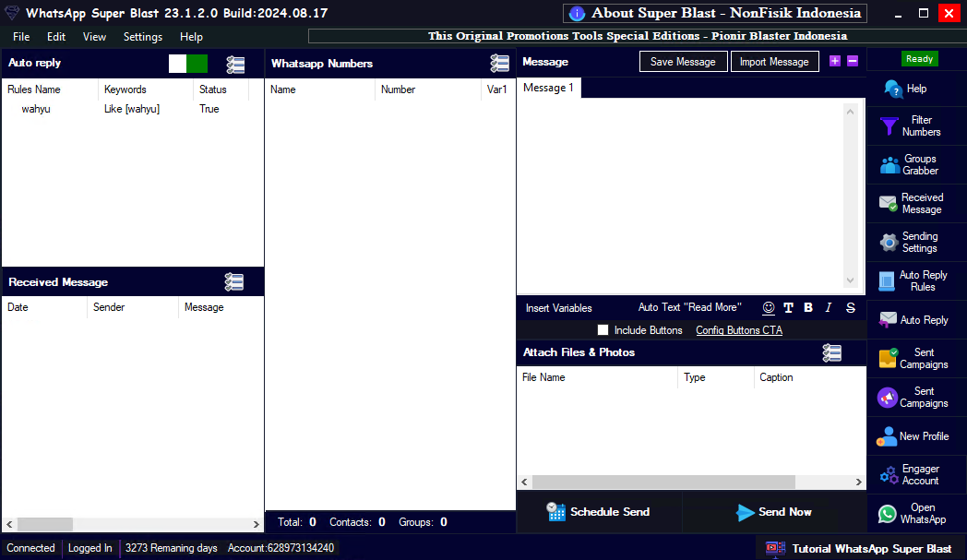Open the Received Message panel list menu icon
The height and width of the screenshot is (560, 967).
233,282
